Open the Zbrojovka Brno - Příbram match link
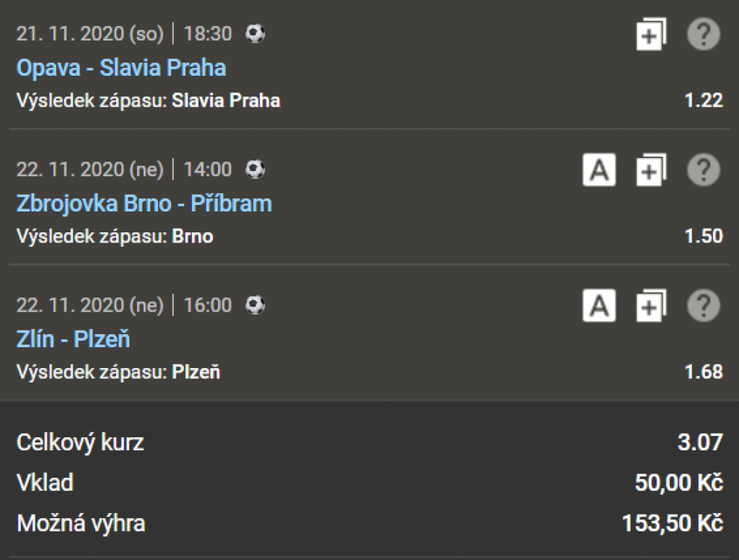This screenshot has height=560, width=739. (144, 204)
